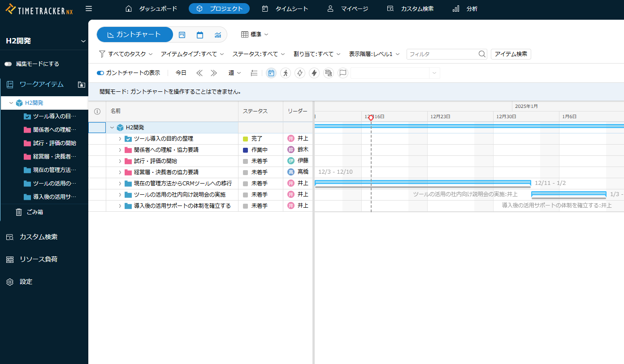Click the stacked bars baseline icon
Screen dimensions: 624x364
pos(329,73)
